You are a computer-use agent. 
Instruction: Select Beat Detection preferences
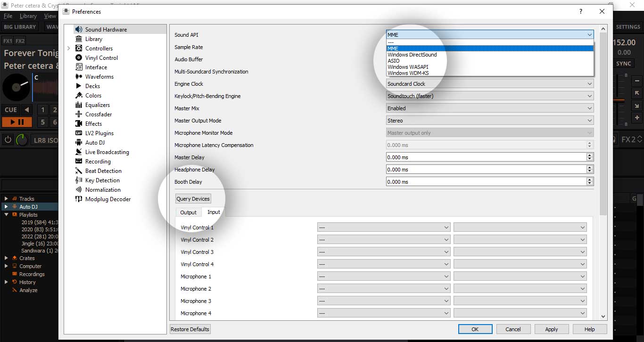(103, 171)
